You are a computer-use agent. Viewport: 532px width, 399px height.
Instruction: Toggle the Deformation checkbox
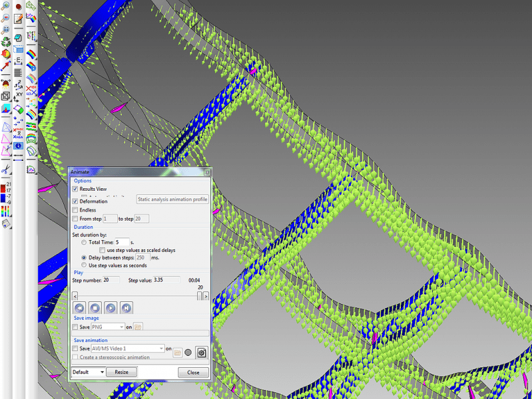(x=75, y=201)
